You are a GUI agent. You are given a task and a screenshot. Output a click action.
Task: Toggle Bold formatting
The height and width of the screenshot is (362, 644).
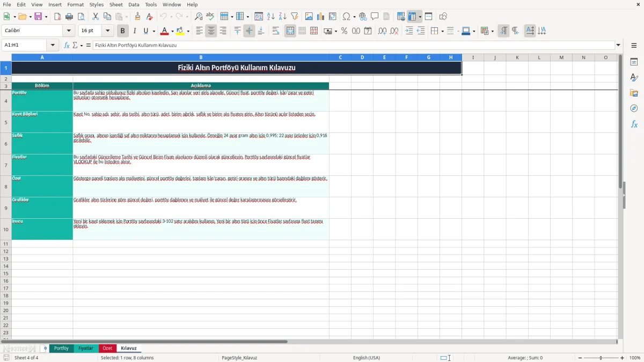(122, 31)
